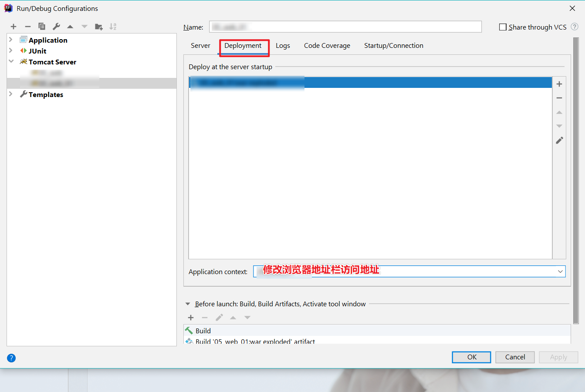Add before launch task plus icon
Image resolution: width=585 pixels, height=392 pixels.
pyautogui.click(x=191, y=318)
